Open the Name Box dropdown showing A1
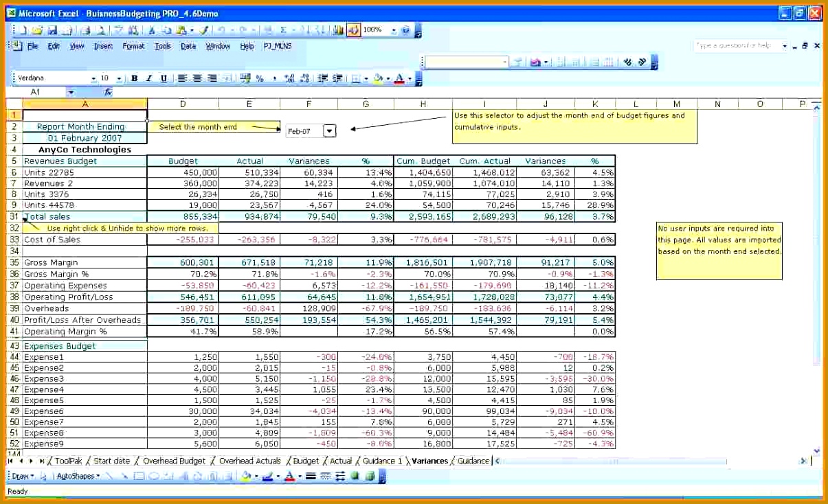 pos(71,91)
